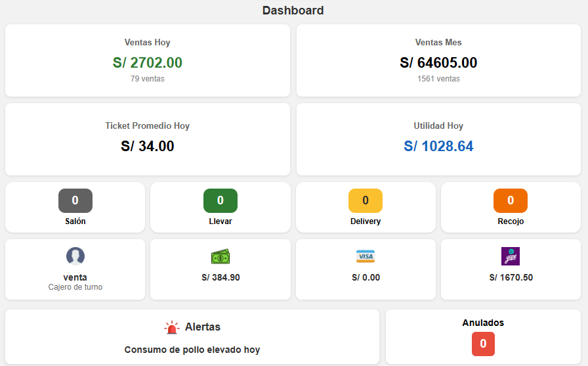The height and width of the screenshot is (366, 588).
Task: Click the 'Cajero de turno' label
Action: click(75, 287)
